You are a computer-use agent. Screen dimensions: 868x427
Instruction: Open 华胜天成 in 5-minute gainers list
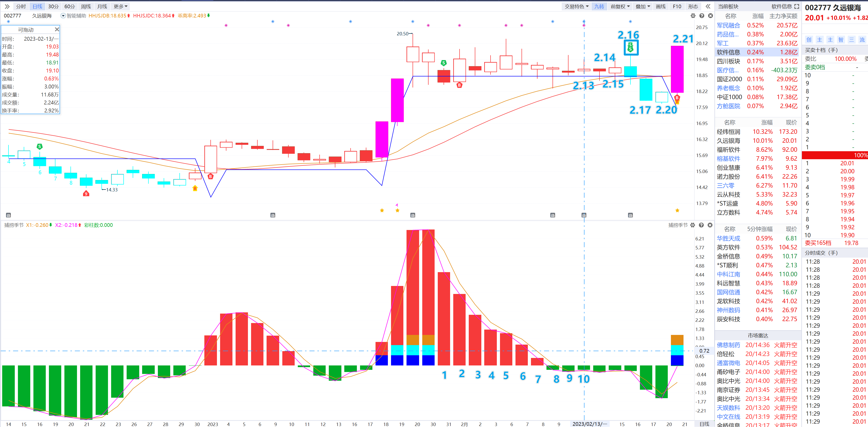pyautogui.click(x=728, y=238)
